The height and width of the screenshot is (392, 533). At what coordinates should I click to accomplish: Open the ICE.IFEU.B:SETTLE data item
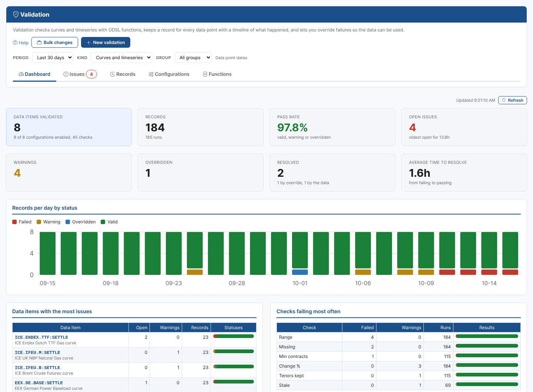pyautogui.click(x=37, y=368)
